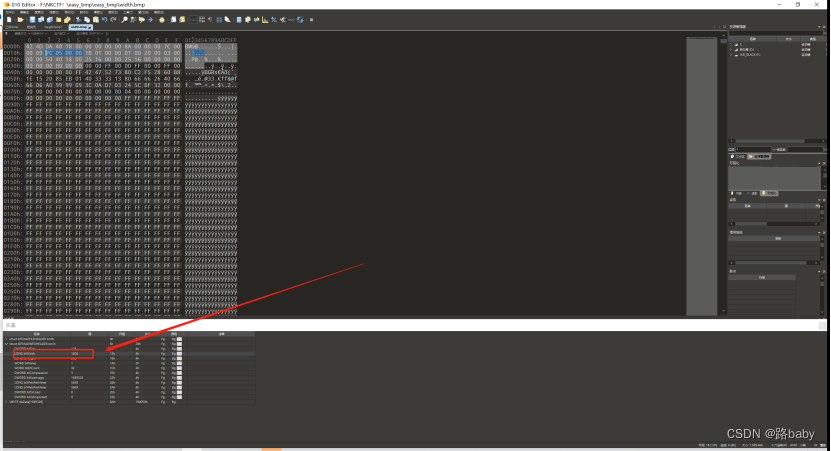Expand drive D: in the file explorer panel
The width and height of the screenshot is (831, 451).
[731, 49]
